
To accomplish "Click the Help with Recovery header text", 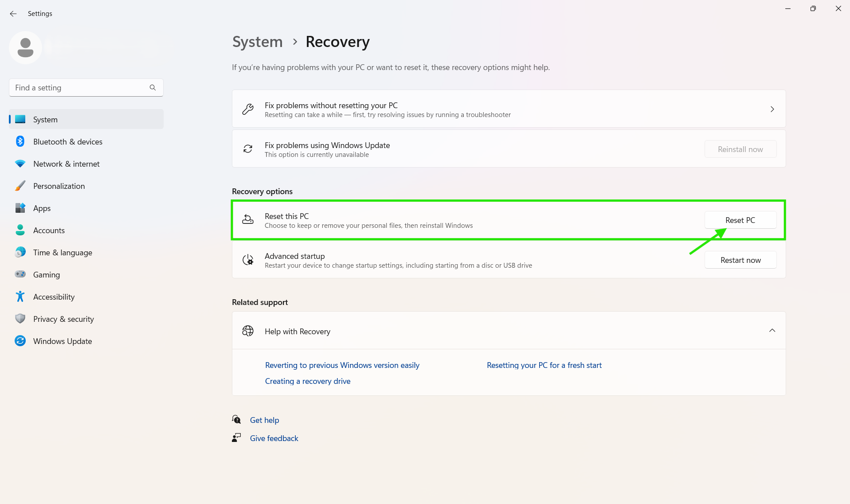I will [x=298, y=331].
